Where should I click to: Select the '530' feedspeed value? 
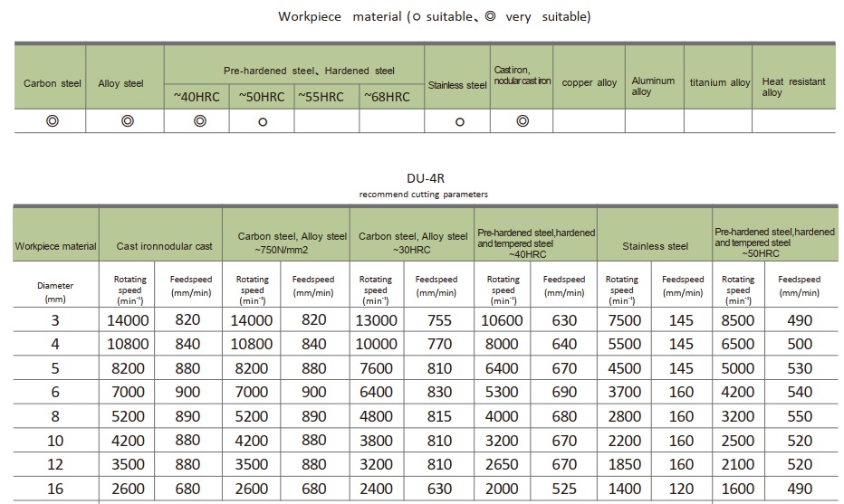[800, 368]
